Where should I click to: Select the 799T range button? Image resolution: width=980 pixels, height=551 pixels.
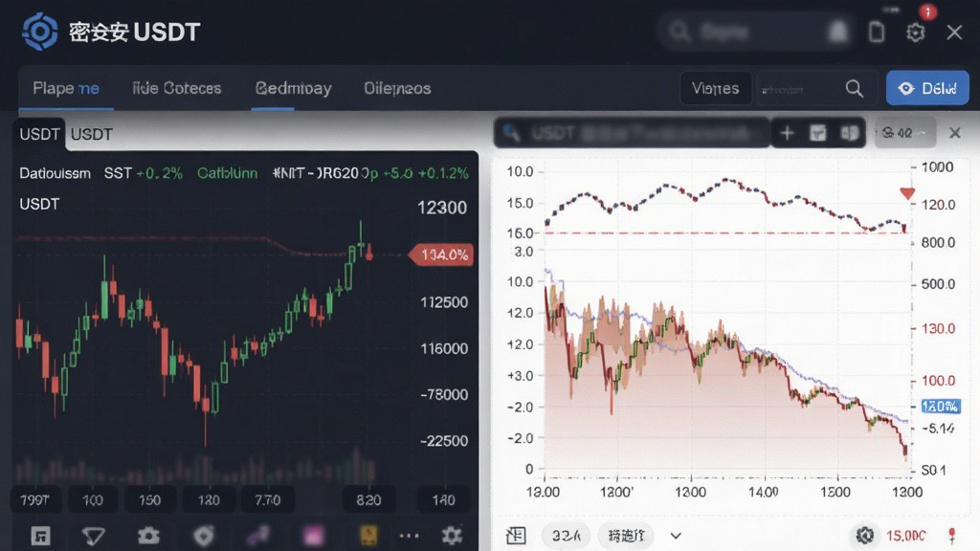[x=35, y=499]
